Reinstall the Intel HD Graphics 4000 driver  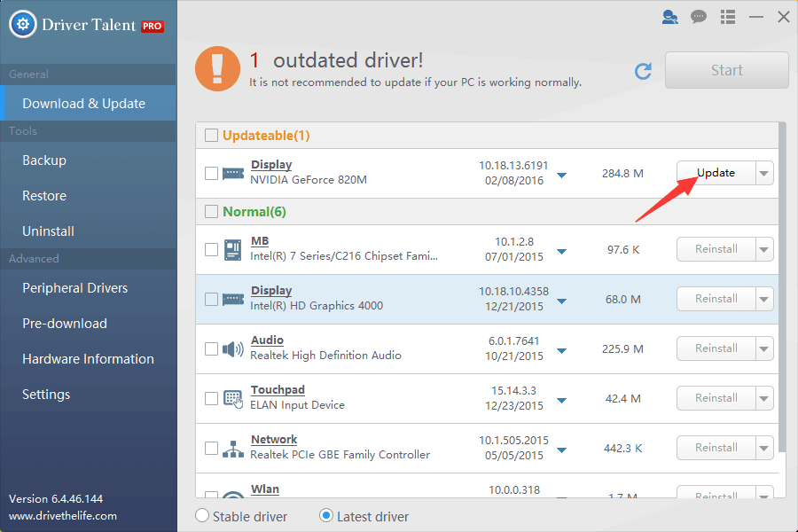(716, 299)
